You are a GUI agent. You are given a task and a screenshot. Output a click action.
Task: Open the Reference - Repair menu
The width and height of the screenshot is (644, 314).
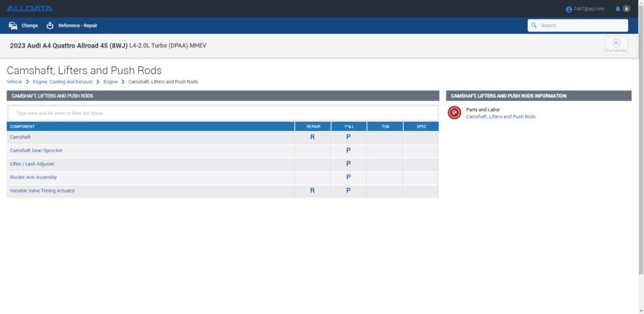(78, 25)
